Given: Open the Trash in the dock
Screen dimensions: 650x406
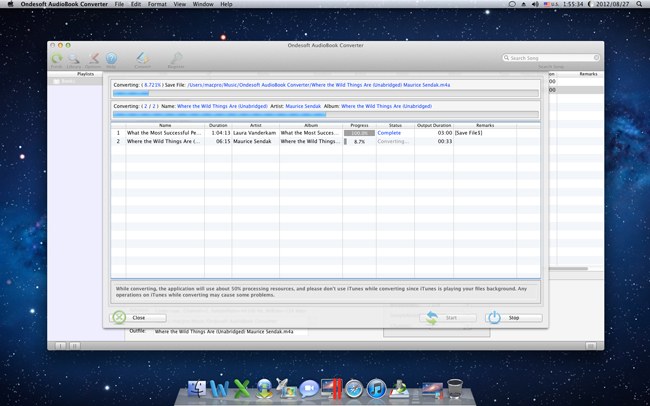Looking at the screenshot, I should pyautogui.click(x=455, y=389).
